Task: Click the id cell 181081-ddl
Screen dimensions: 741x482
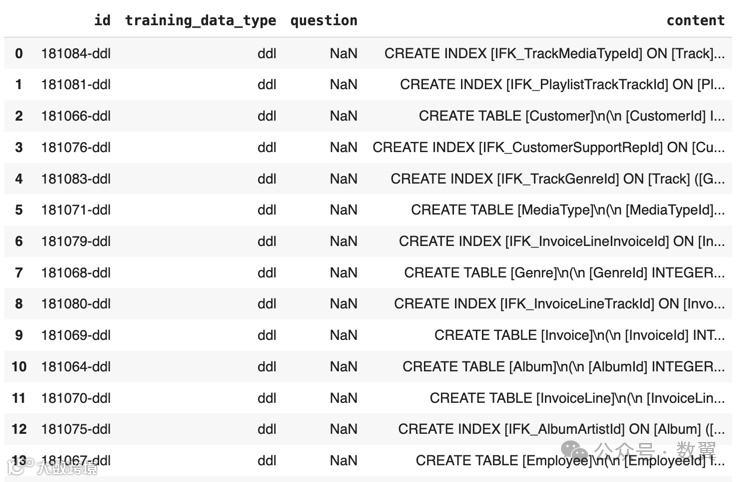Action: coord(76,84)
